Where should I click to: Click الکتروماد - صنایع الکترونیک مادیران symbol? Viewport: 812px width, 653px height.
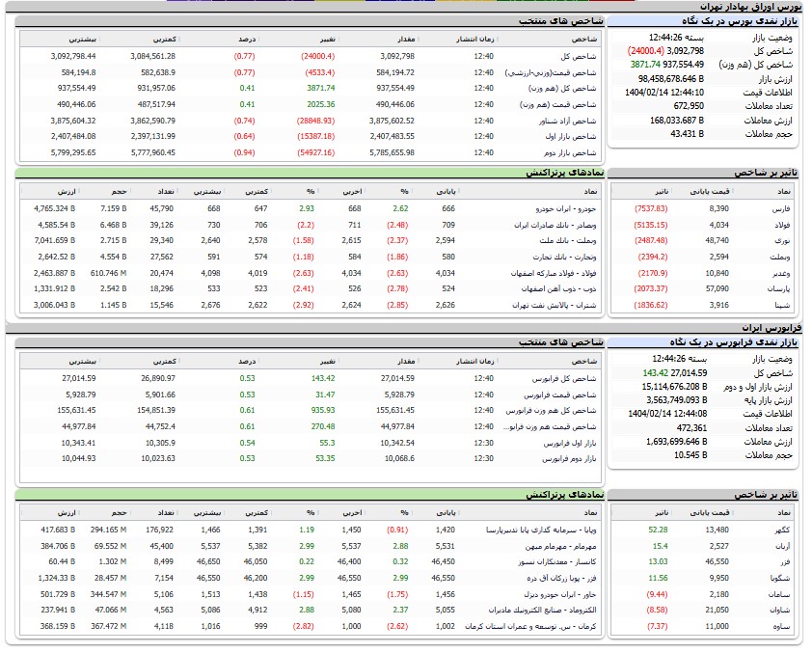tap(543, 610)
